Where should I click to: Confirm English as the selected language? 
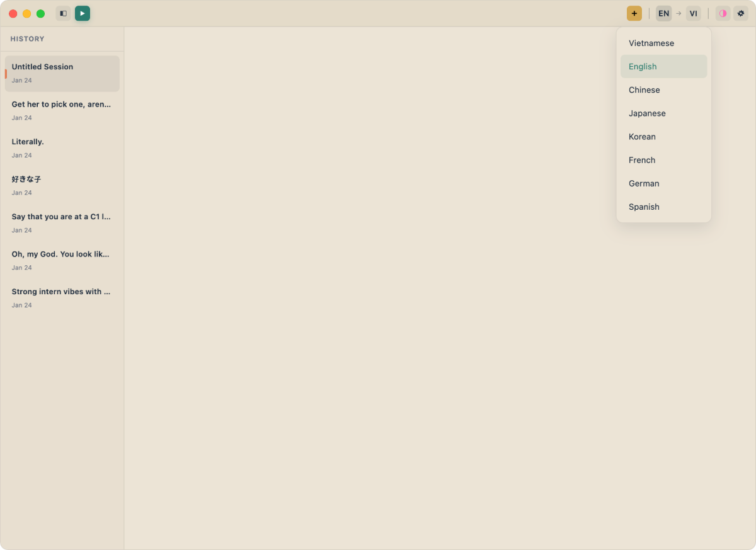click(642, 66)
